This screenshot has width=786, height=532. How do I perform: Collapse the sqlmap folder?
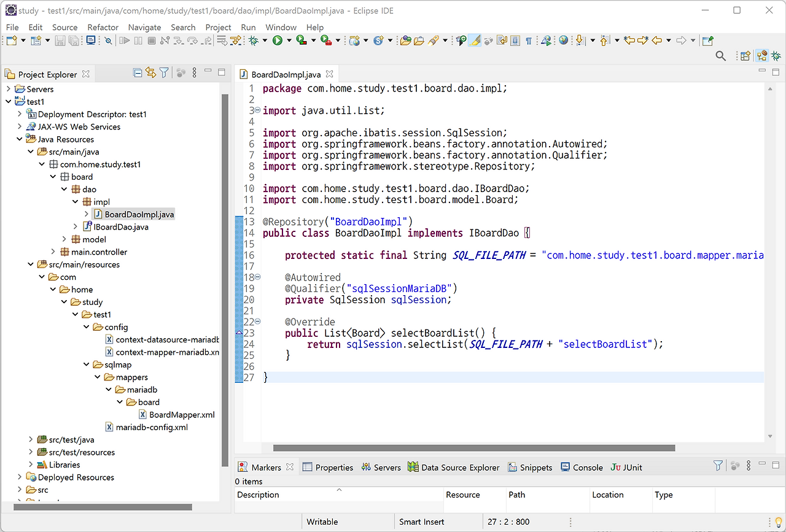87,364
